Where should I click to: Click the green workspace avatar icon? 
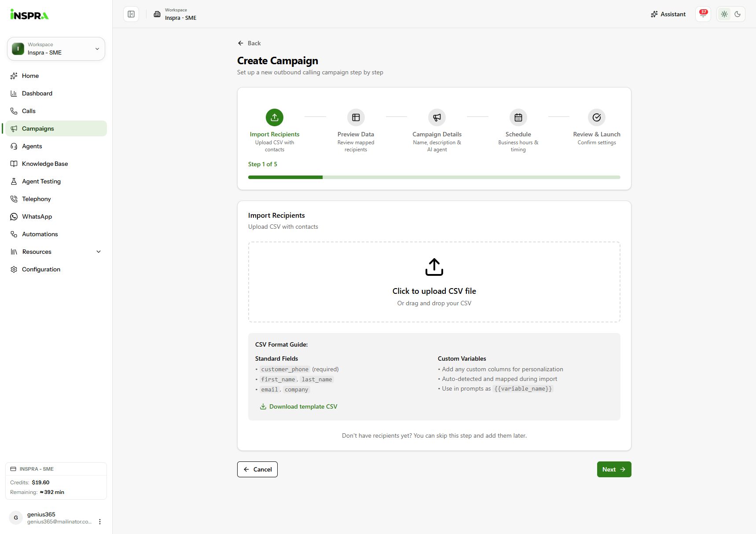click(18, 49)
